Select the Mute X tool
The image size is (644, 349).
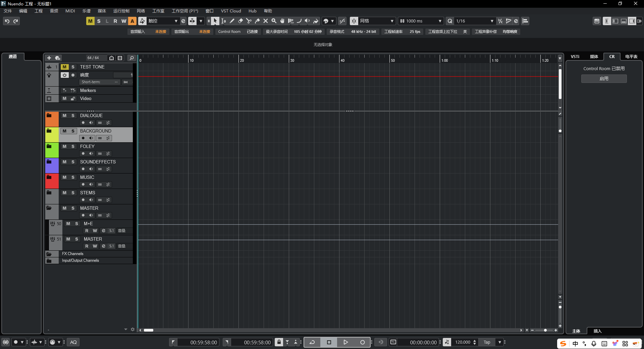(266, 21)
